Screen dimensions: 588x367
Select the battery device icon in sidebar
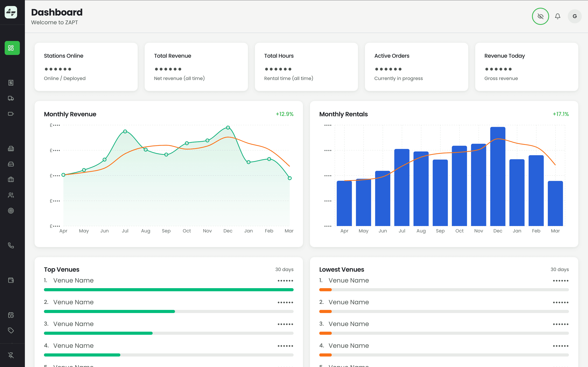[11, 114]
